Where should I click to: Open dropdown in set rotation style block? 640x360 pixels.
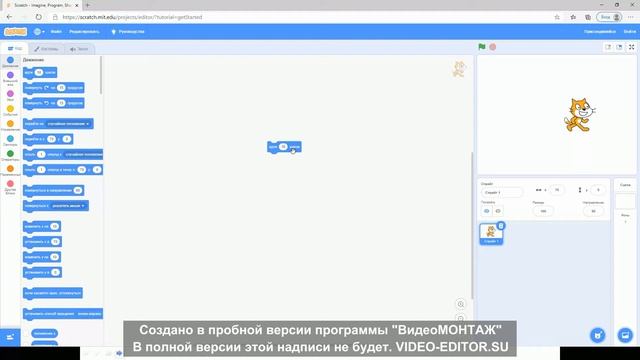pyautogui.click(x=89, y=314)
